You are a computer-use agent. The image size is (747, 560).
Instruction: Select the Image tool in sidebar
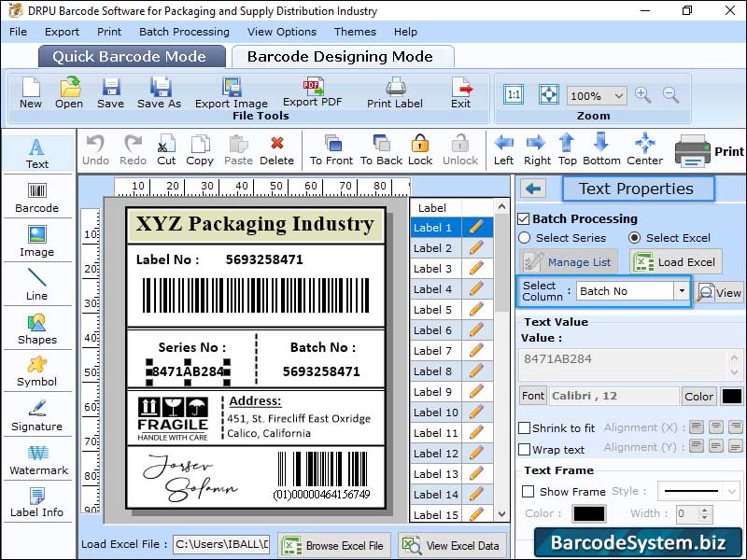coord(37,242)
